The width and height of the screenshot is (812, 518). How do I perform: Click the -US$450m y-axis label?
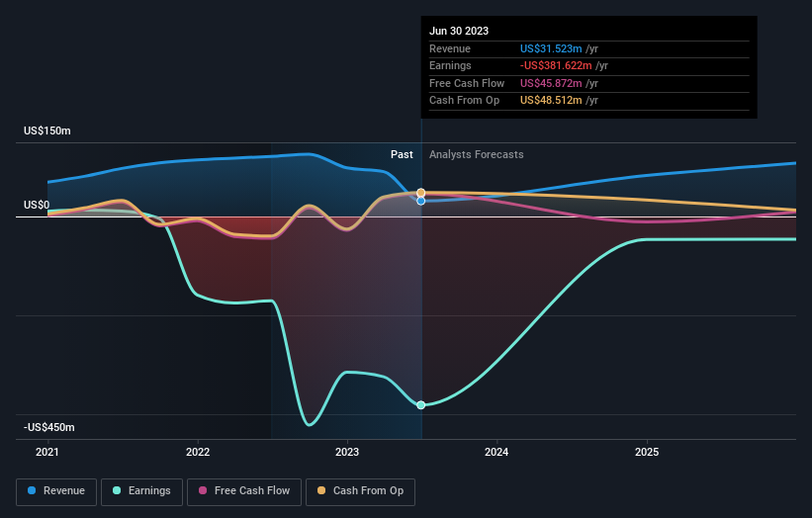(x=49, y=427)
